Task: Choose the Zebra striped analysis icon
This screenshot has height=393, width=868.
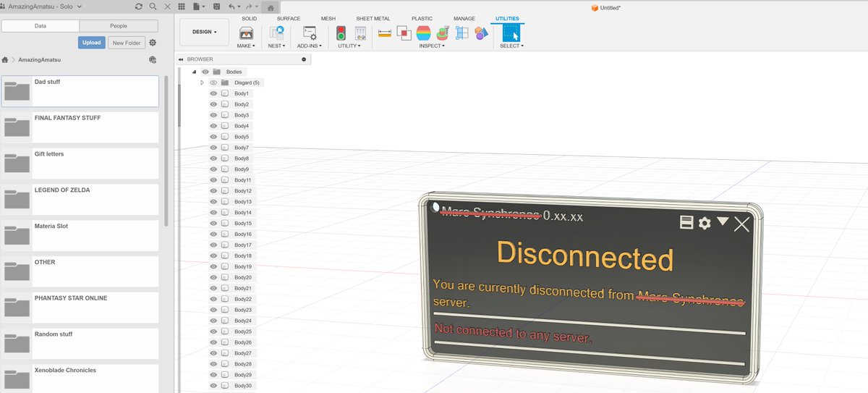Action: pos(424,33)
